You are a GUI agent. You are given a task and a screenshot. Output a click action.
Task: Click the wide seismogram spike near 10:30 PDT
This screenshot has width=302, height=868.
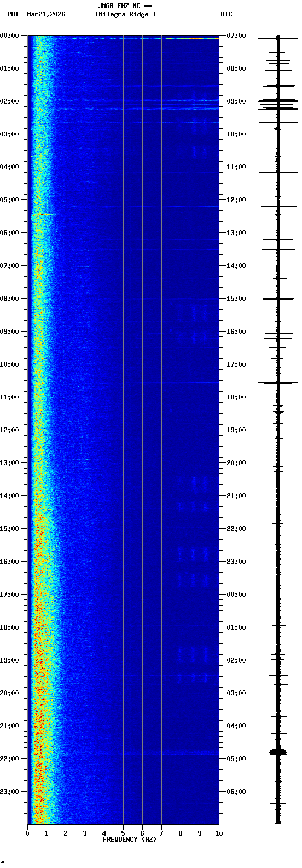click(x=278, y=382)
